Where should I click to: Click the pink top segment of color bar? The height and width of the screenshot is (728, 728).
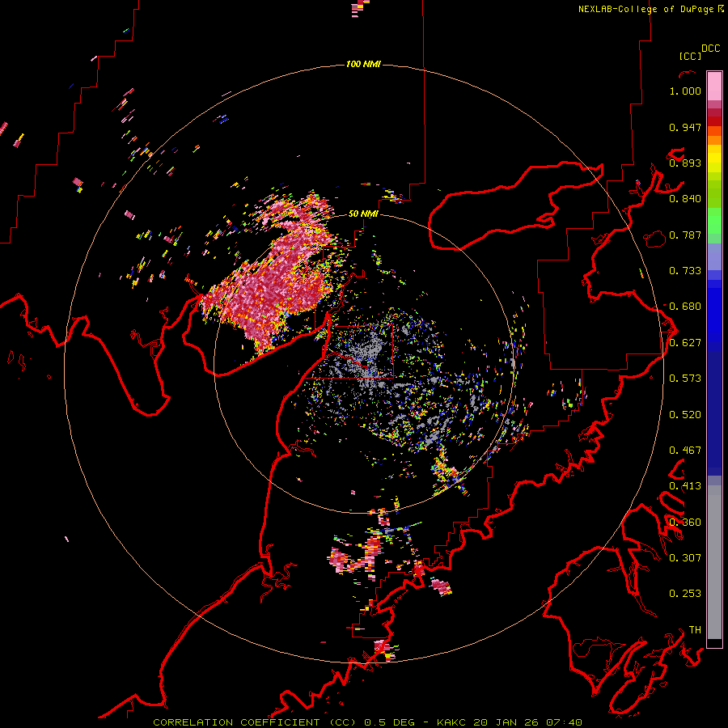(714, 87)
